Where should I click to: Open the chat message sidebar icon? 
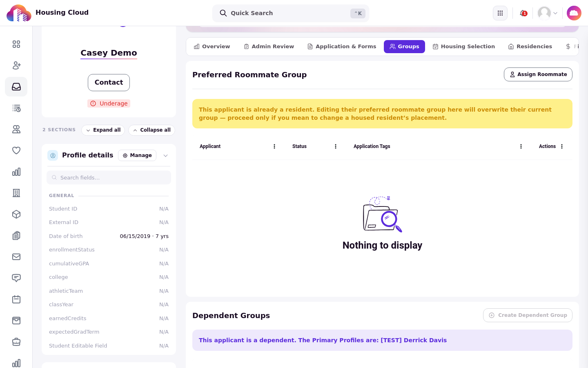pos(16,278)
